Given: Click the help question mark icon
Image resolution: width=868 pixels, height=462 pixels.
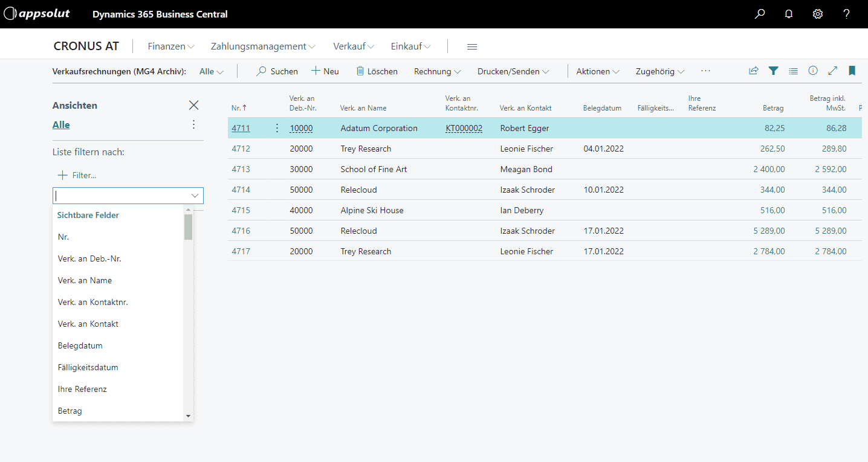Looking at the screenshot, I should (846, 14).
